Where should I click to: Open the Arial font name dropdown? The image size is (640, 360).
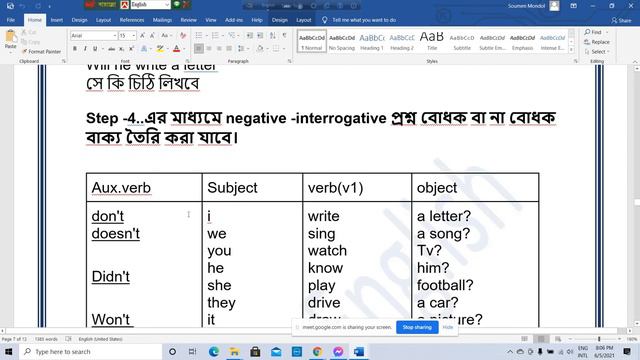tap(115, 36)
